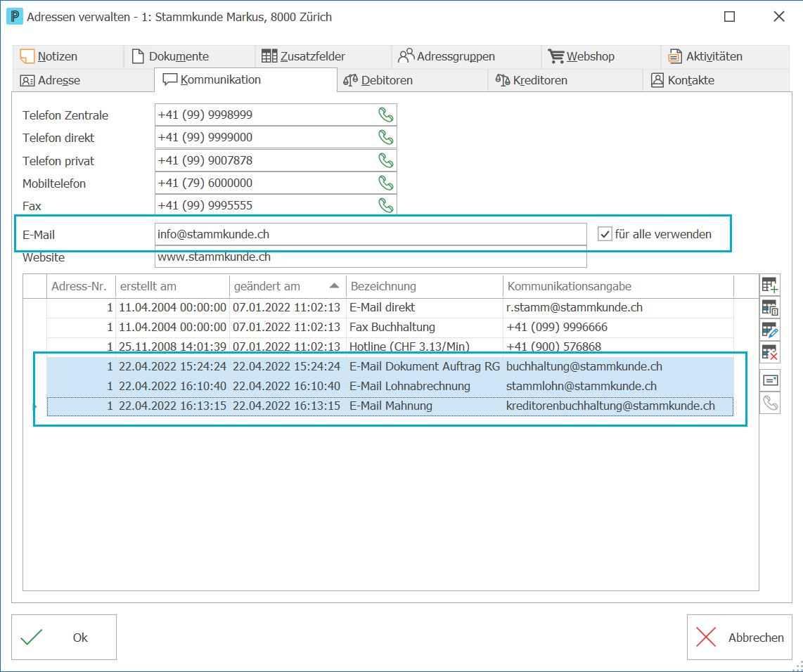Call the Mobiltelefon number
The width and height of the screenshot is (803, 672).
[x=385, y=183]
